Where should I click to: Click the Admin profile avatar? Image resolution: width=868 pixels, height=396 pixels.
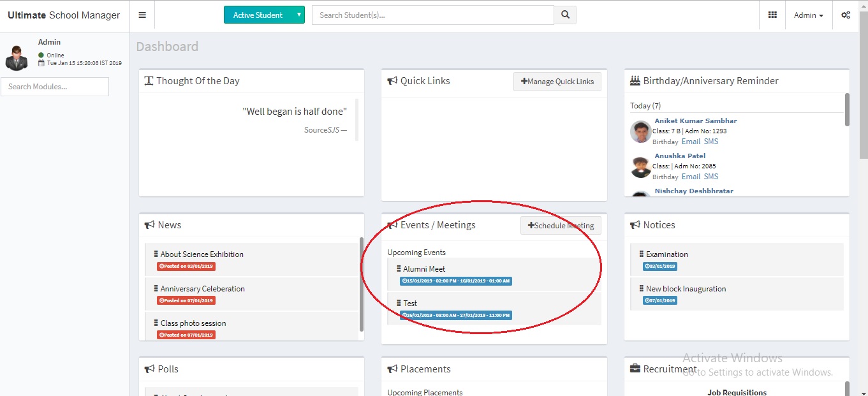(x=16, y=57)
